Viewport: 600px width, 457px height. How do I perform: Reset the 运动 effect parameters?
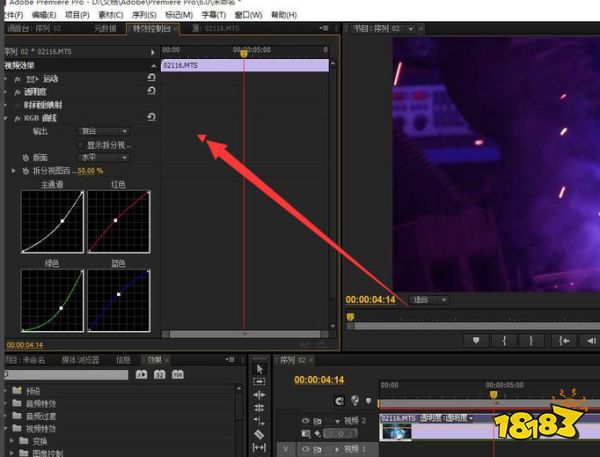151,78
